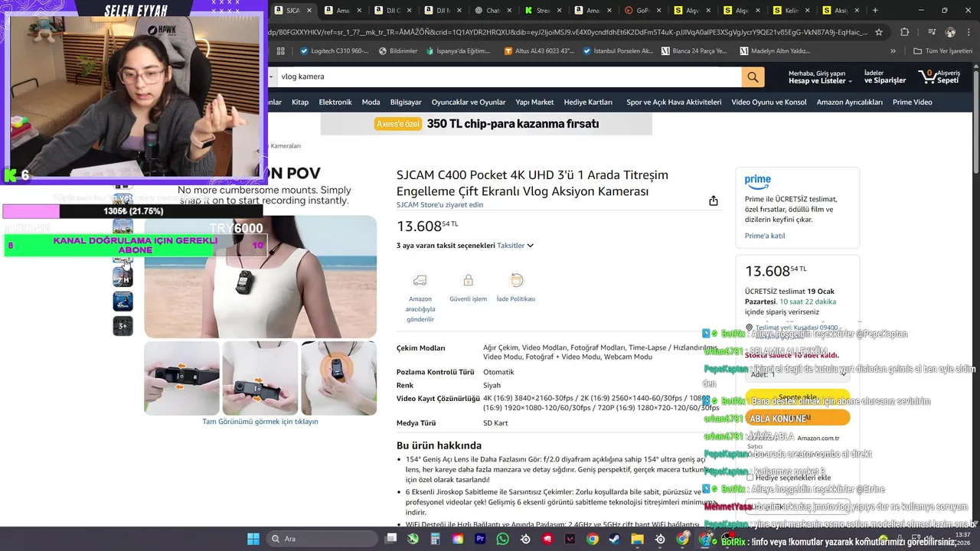Open the Chrome profile avatar

tap(950, 32)
